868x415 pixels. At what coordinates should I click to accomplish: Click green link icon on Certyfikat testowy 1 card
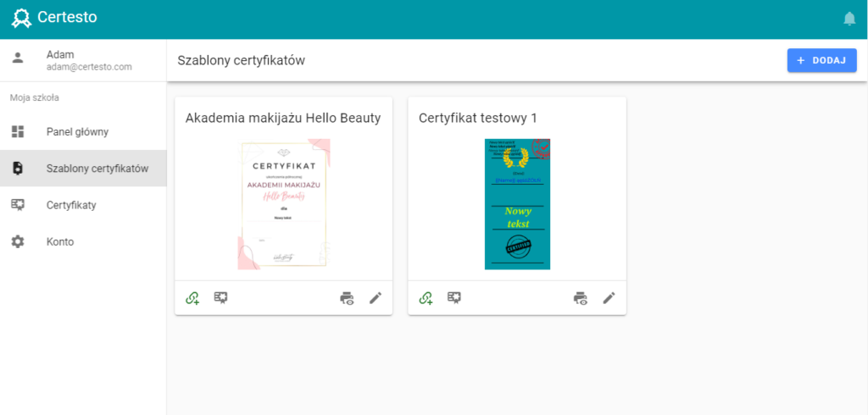(x=426, y=298)
